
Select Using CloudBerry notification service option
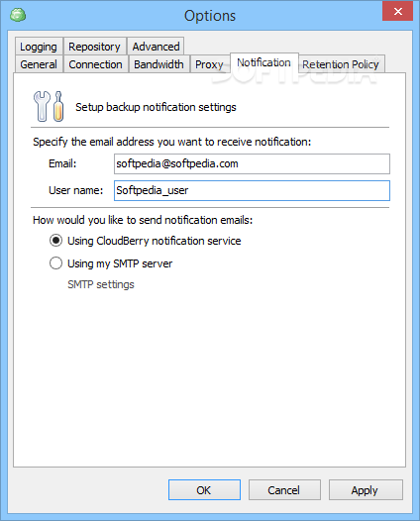tap(146, 241)
